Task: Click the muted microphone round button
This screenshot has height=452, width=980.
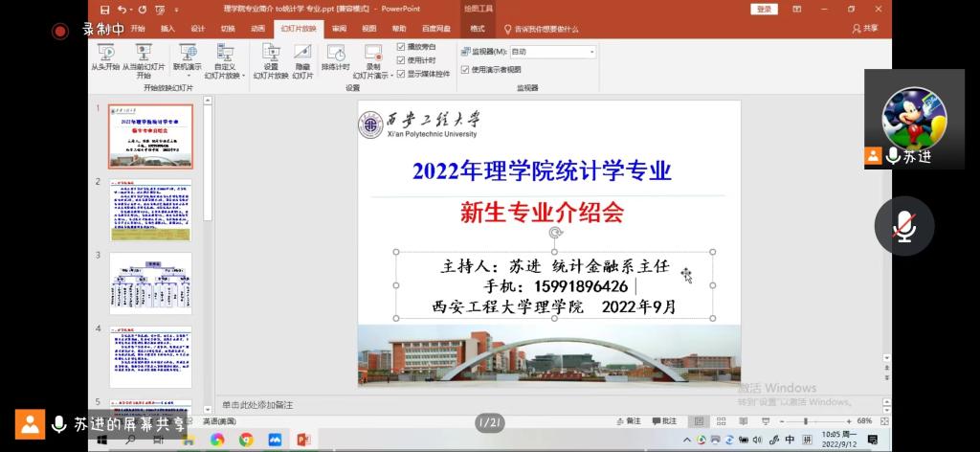Action: [903, 226]
